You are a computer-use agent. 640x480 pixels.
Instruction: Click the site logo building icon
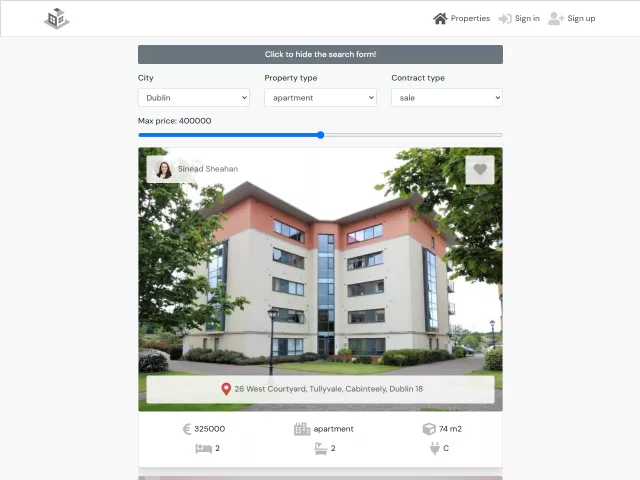coord(57,18)
